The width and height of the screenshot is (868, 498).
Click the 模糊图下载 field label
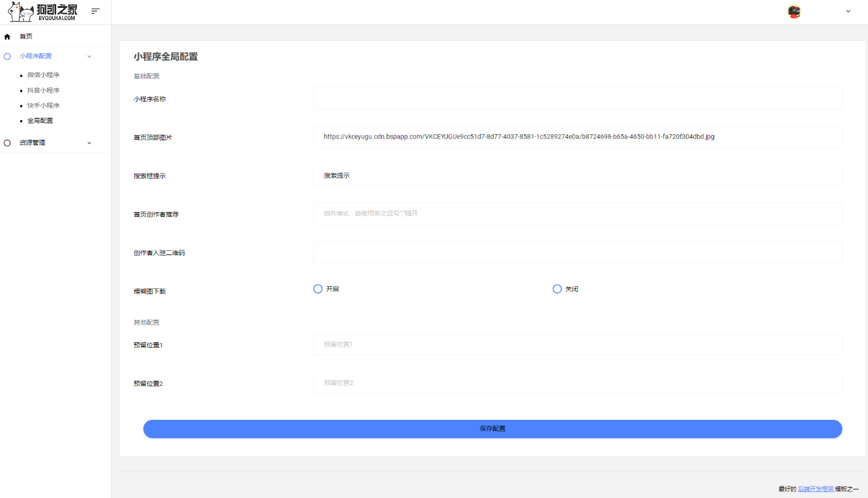coord(150,291)
